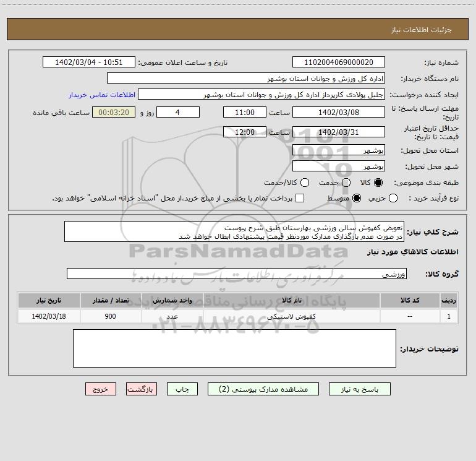
Task: Click the چاپ print button
Action: coord(182,389)
